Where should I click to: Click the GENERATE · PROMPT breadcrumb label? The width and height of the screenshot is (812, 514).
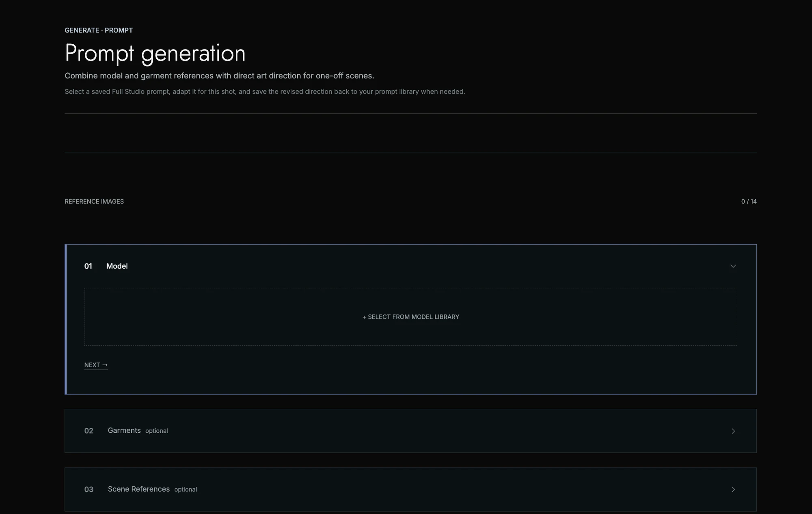(99, 30)
